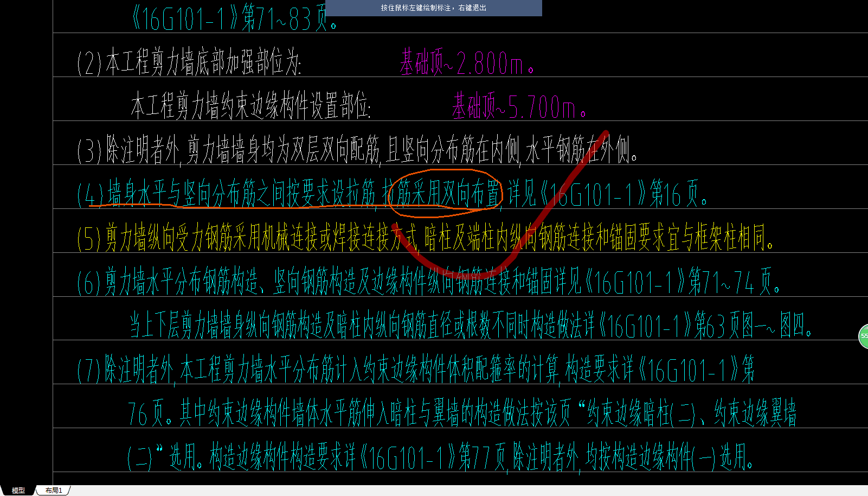
Task: Click the hint bar 按住鼠标左键绘制标注
Action: 434,8
